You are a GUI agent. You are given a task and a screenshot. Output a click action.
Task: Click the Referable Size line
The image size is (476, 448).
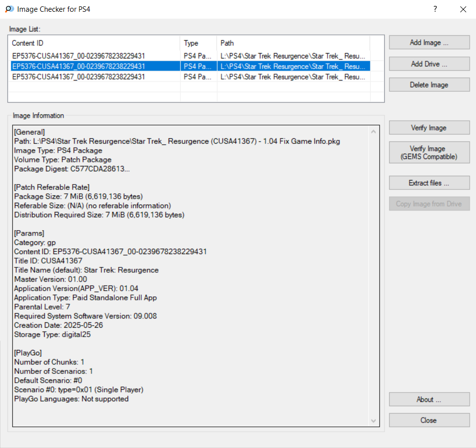coord(93,206)
